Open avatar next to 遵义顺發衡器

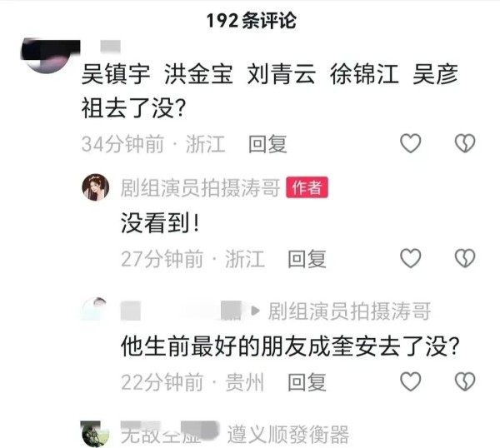click(95, 434)
